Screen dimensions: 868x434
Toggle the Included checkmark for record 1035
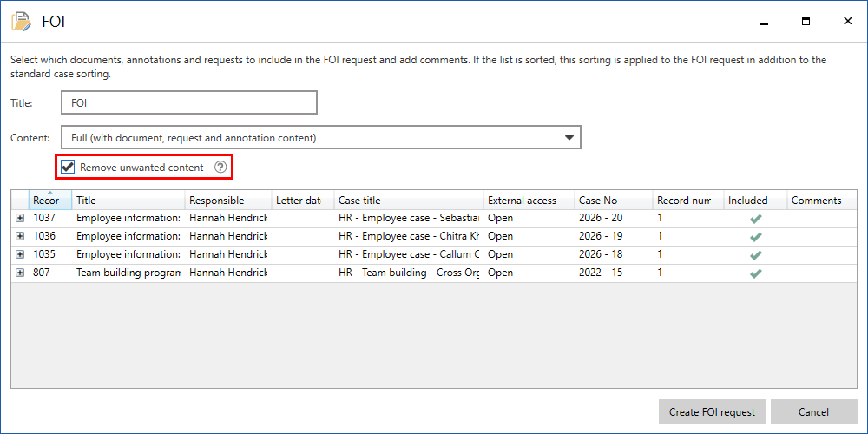click(x=755, y=255)
